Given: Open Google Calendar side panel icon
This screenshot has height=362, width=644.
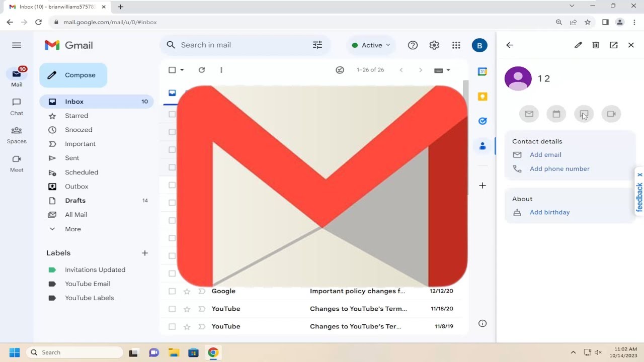Looking at the screenshot, I should point(482,72).
